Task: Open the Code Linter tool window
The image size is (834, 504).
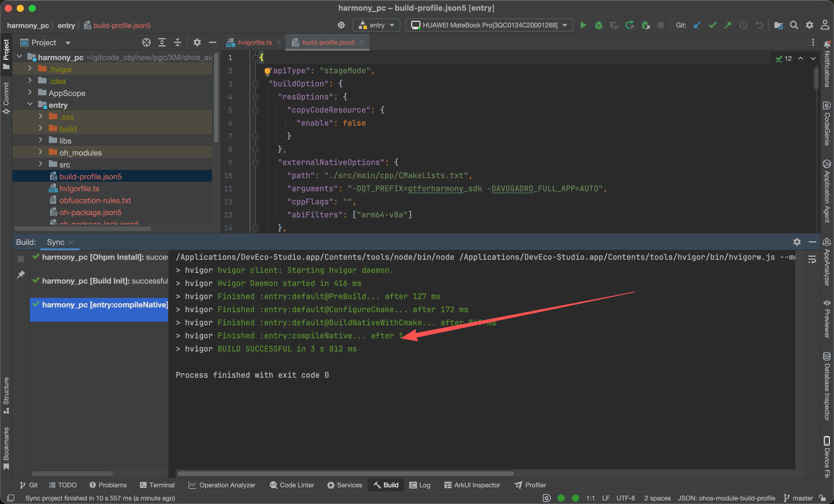Action: (292, 485)
